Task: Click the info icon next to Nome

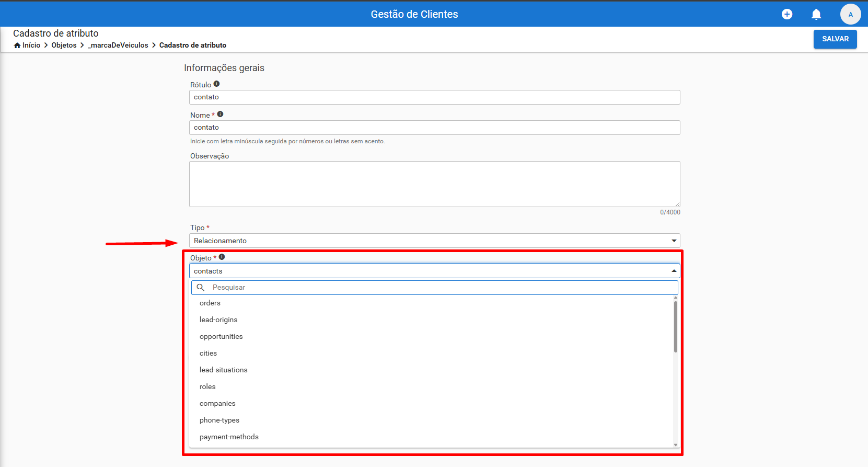Action: [x=220, y=114]
